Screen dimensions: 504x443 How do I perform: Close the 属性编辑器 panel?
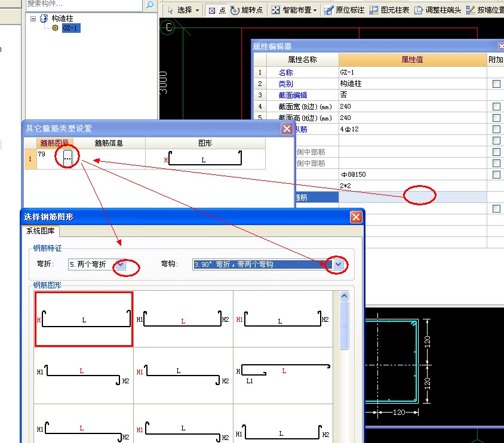coord(501,46)
